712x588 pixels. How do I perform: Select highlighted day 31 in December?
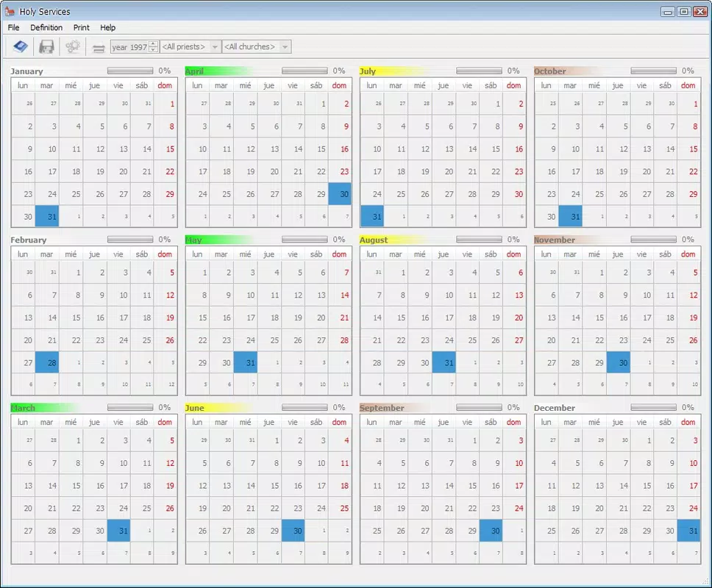pyautogui.click(x=689, y=531)
